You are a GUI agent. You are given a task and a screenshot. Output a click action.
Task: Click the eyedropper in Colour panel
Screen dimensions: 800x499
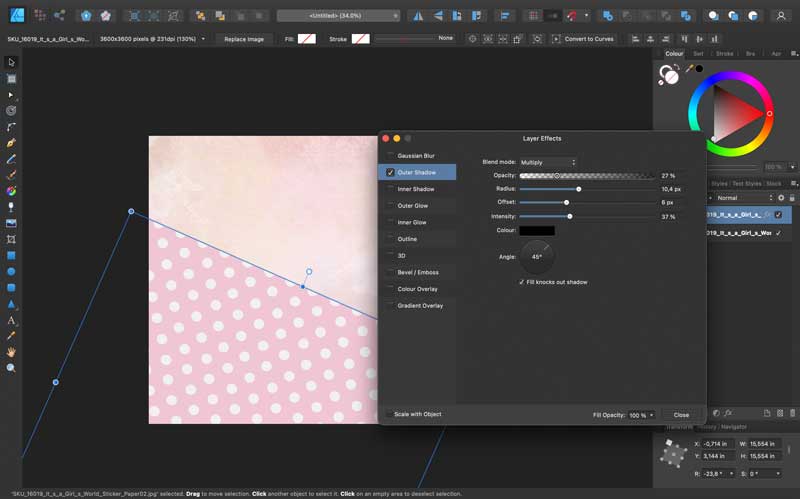click(689, 68)
